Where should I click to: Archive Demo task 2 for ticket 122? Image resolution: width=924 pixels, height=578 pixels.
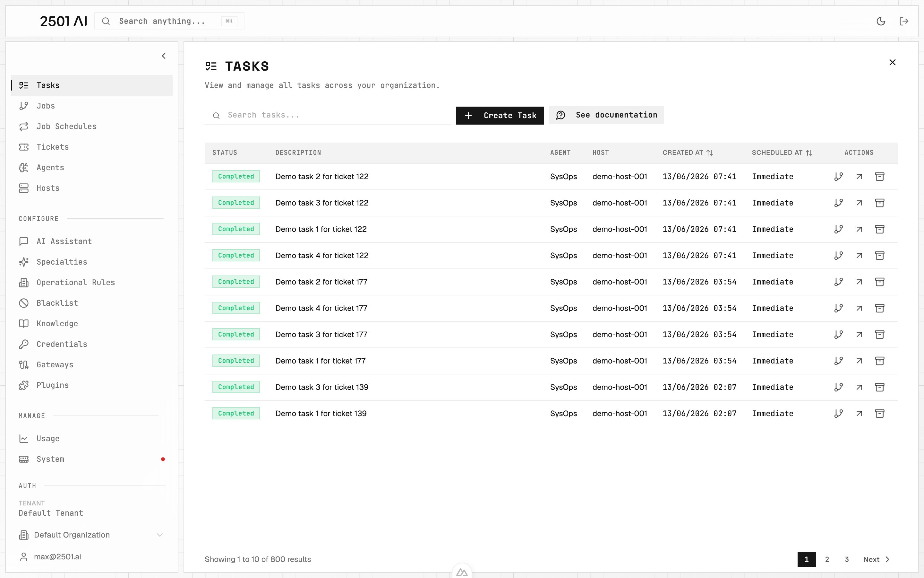880,177
